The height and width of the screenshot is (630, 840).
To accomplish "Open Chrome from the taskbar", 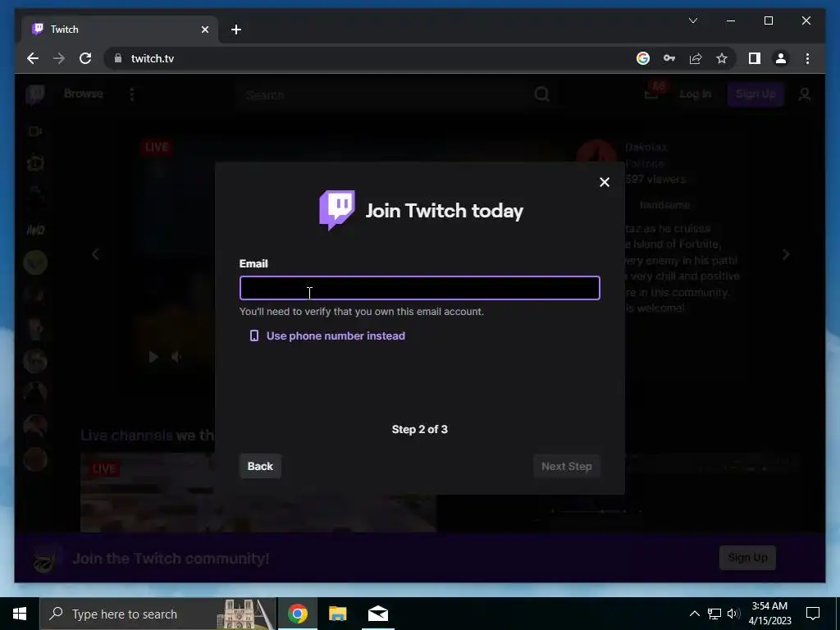I will 297,614.
